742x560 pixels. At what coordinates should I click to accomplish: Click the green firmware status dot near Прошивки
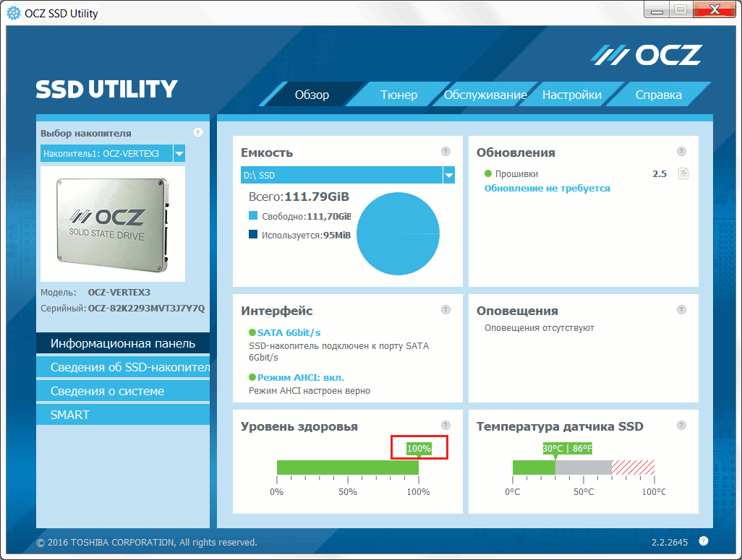click(x=488, y=173)
